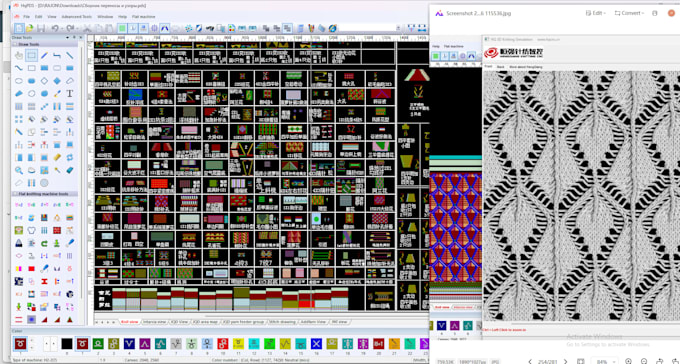This screenshot has width=680, height=364.
Task: Click the Undo arrow icon
Action: pyautogui.click(x=55, y=29)
